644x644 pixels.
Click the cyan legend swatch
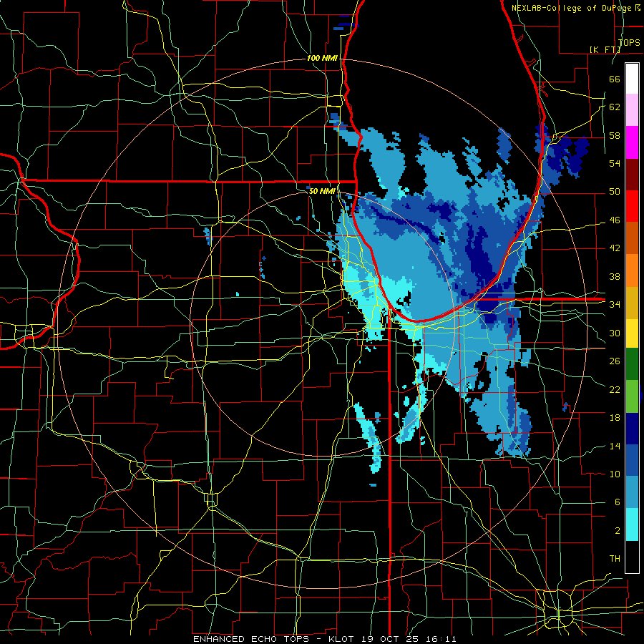[x=632, y=525]
